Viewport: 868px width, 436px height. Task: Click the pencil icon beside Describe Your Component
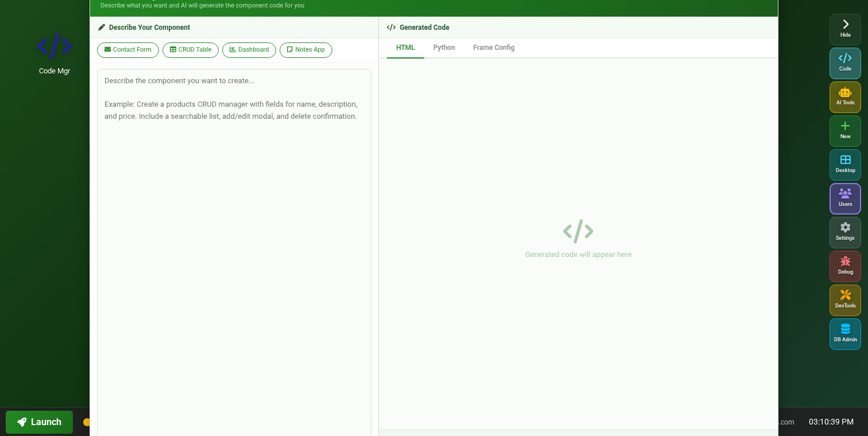click(x=102, y=27)
